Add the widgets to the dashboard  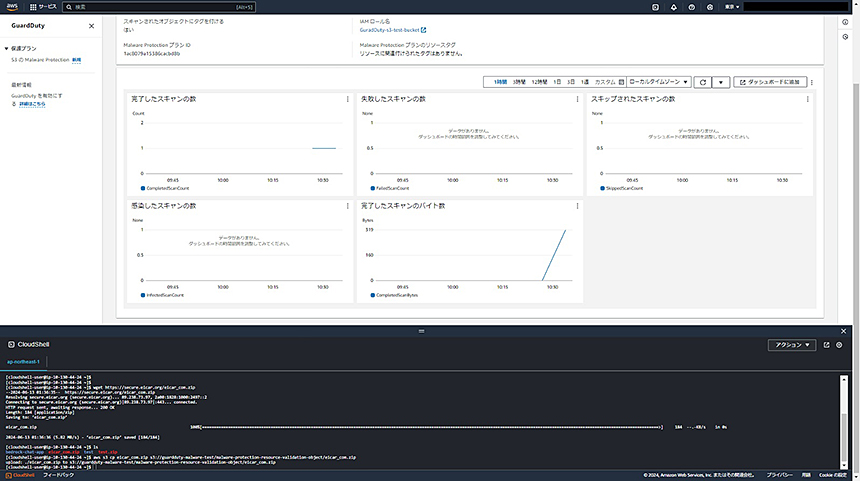click(770, 82)
